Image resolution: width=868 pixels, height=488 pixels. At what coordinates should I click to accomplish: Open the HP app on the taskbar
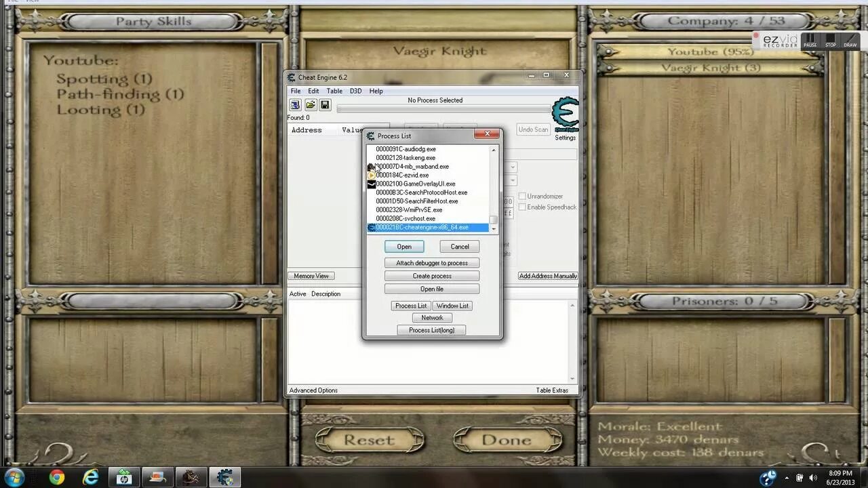coord(124,477)
